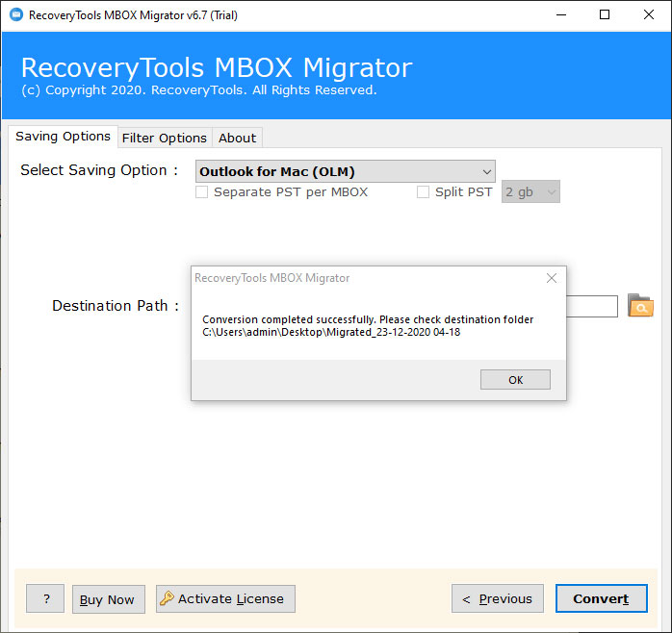
Task: Close the MBOX Migrator main window
Action: coord(649,15)
